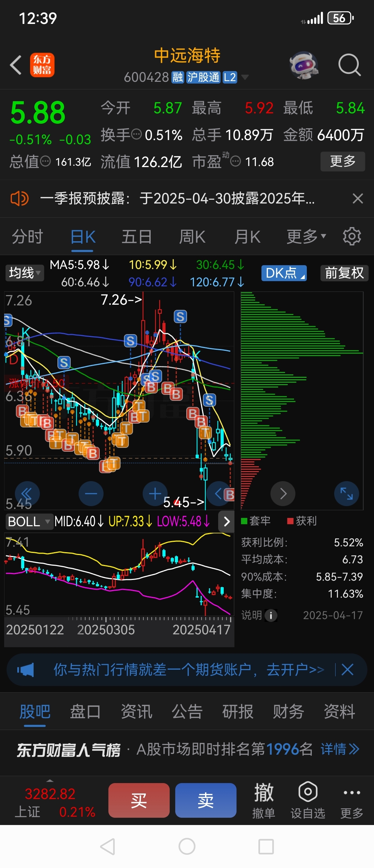The height and width of the screenshot is (868, 374).
Task: Open the BOLL indicator dropdown
Action: [x=29, y=522]
